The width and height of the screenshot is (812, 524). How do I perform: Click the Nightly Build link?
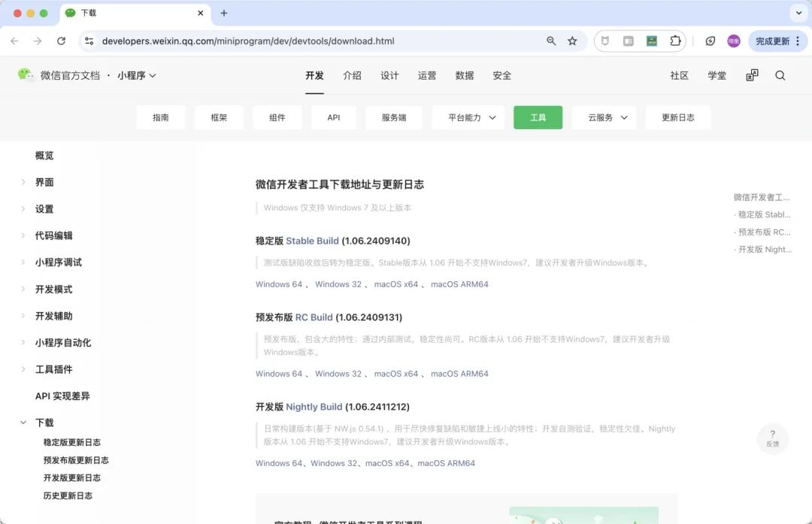pyautogui.click(x=314, y=407)
